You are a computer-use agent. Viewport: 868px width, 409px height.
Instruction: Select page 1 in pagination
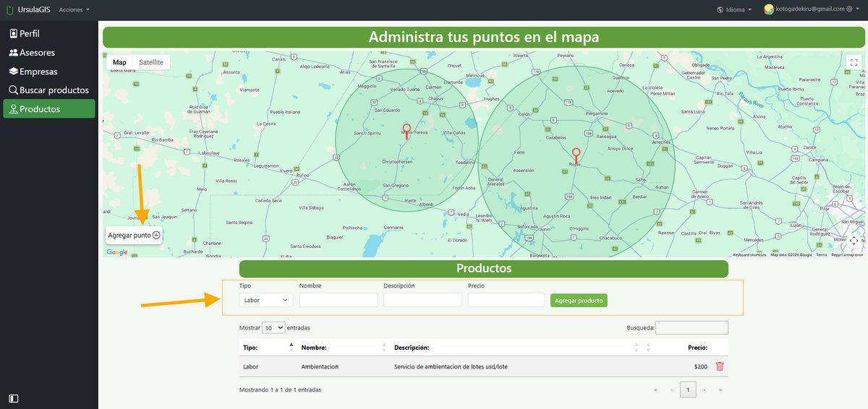click(688, 389)
